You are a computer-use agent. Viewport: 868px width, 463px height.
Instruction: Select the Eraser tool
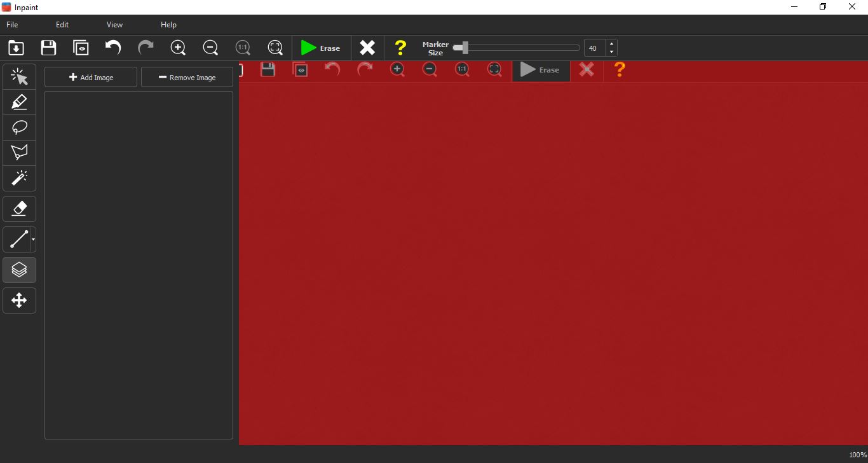coord(19,209)
